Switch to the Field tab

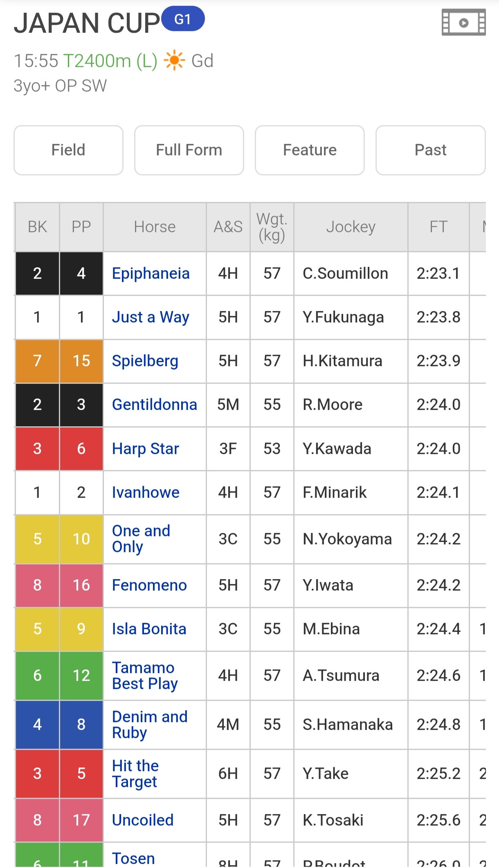[x=68, y=150]
